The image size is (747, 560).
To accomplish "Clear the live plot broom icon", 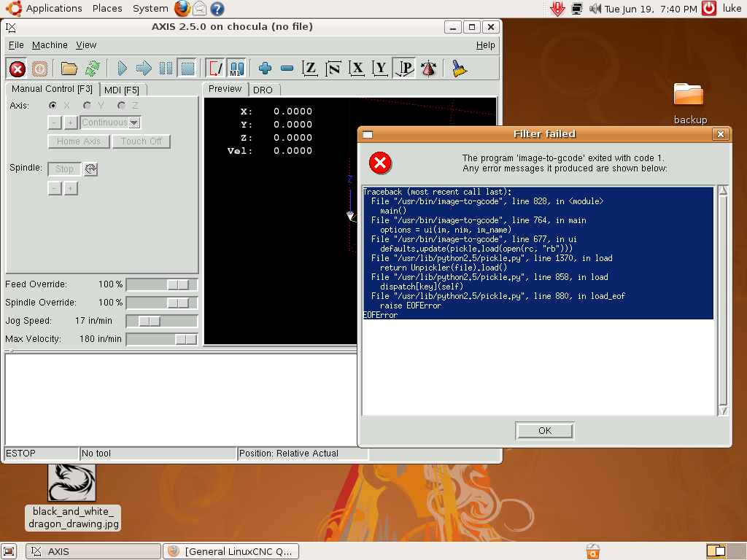I will [460, 69].
